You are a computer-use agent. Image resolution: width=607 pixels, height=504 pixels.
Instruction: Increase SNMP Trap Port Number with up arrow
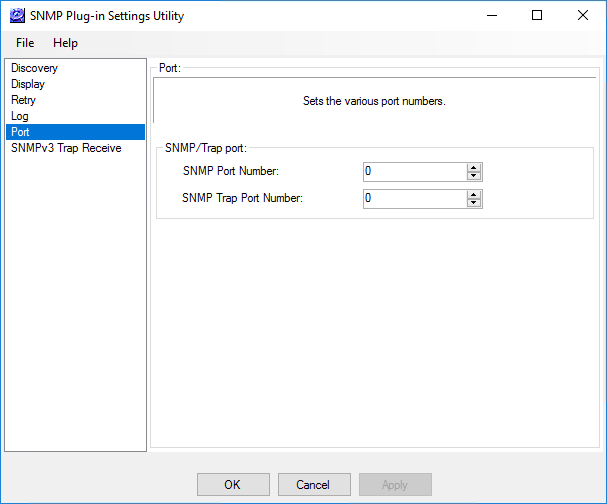tap(474, 194)
